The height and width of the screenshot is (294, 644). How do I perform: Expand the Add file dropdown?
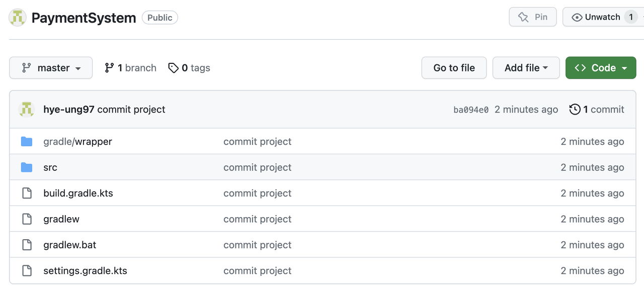point(526,68)
